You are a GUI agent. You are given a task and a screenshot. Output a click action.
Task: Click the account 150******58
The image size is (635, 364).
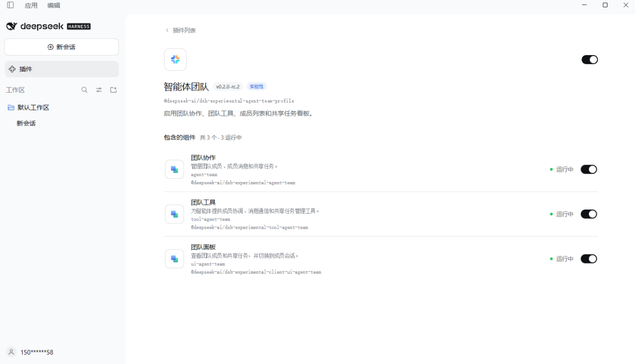pos(37,352)
